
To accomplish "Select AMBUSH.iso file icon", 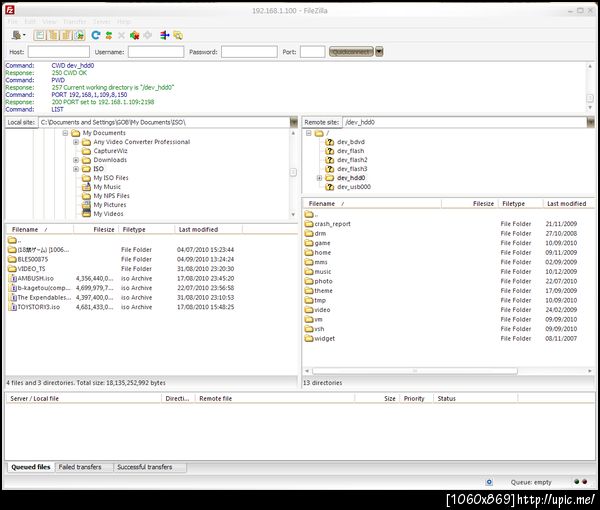I will (13, 278).
